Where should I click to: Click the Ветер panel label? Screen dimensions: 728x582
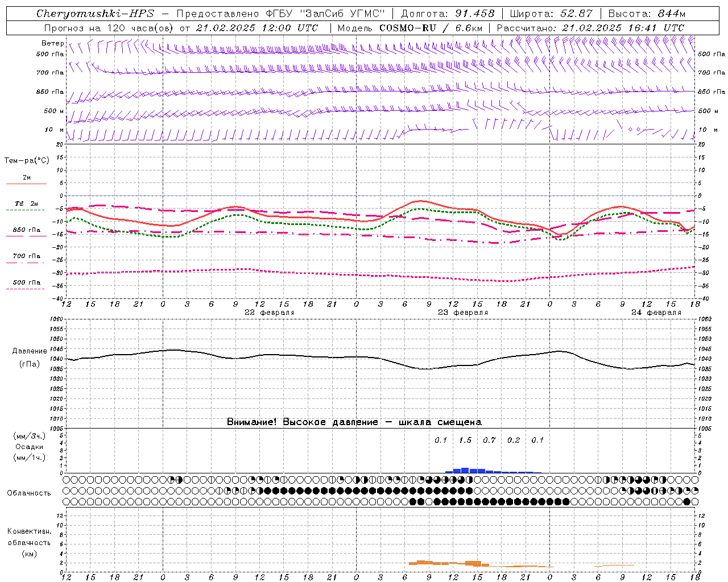click(x=52, y=43)
